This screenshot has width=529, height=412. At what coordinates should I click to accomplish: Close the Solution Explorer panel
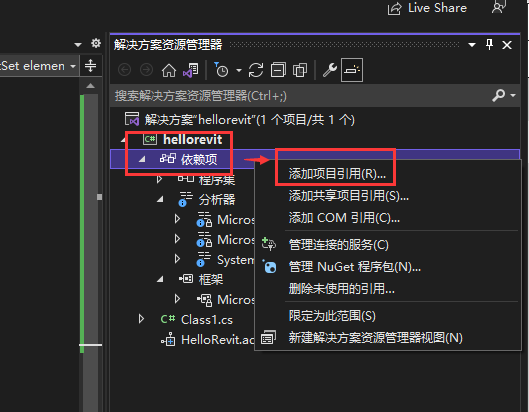507,45
